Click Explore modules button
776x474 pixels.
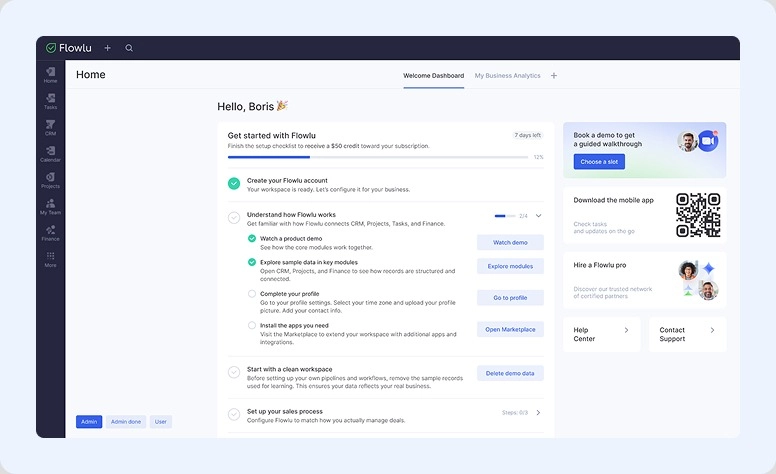click(x=510, y=266)
